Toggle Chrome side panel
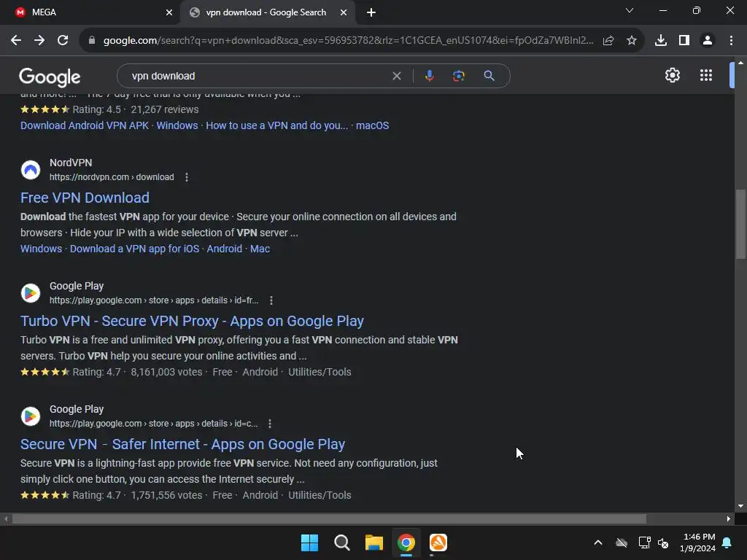The width and height of the screenshot is (747, 560). tap(684, 41)
